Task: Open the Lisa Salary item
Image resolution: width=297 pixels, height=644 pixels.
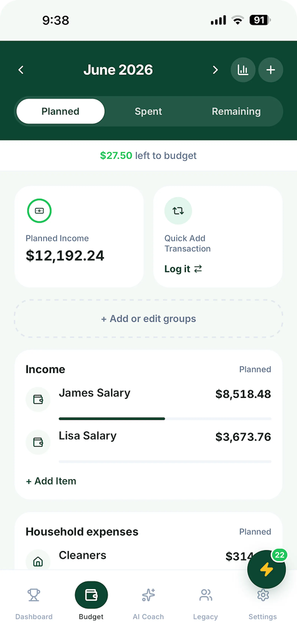Action: click(x=87, y=436)
